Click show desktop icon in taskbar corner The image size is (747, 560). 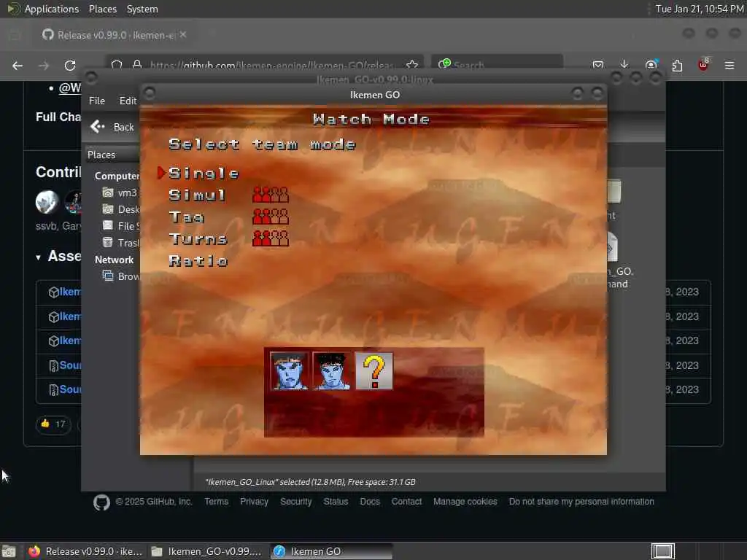coord(9,551)
